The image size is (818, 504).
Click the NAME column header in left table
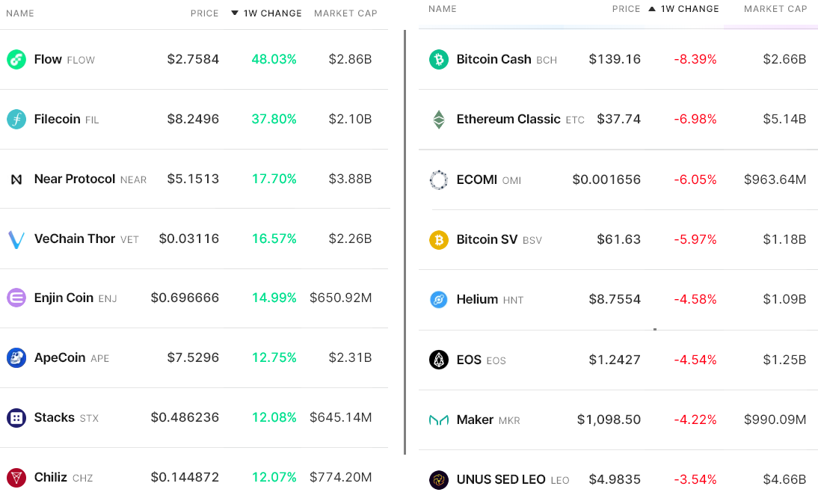click(20, 13)
